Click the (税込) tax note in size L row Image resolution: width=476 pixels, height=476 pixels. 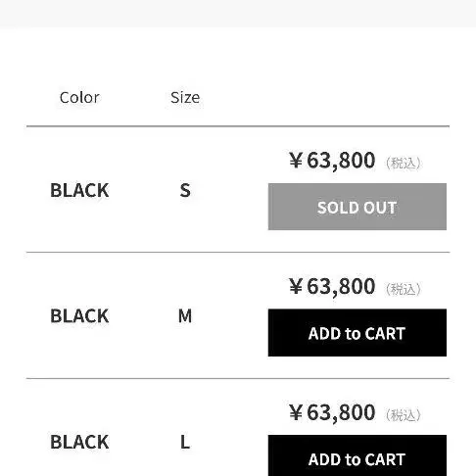tap(404, 415)
